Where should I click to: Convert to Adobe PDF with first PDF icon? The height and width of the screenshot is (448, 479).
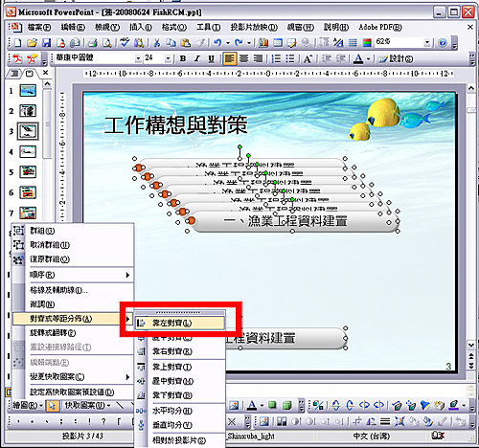tap(17, 58)
